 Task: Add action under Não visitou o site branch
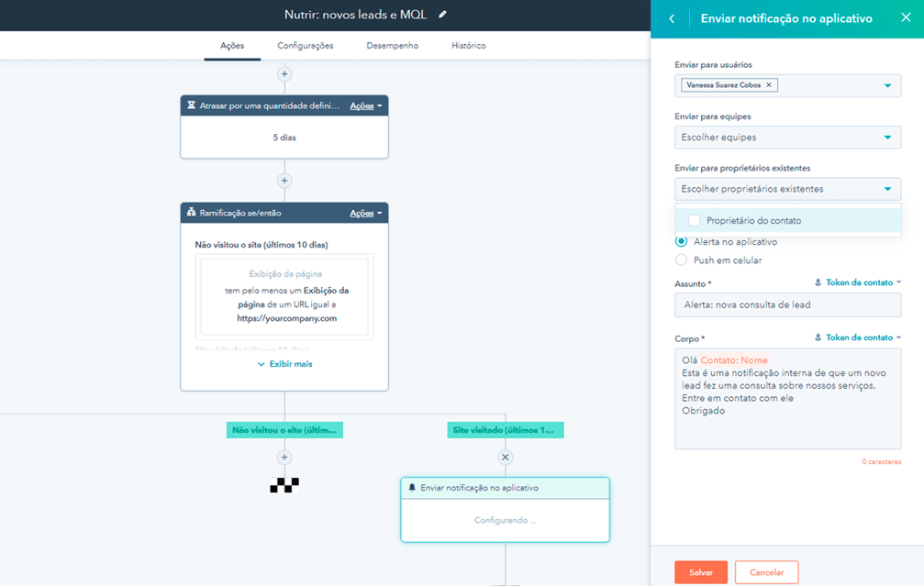click(x=284, y=457)
